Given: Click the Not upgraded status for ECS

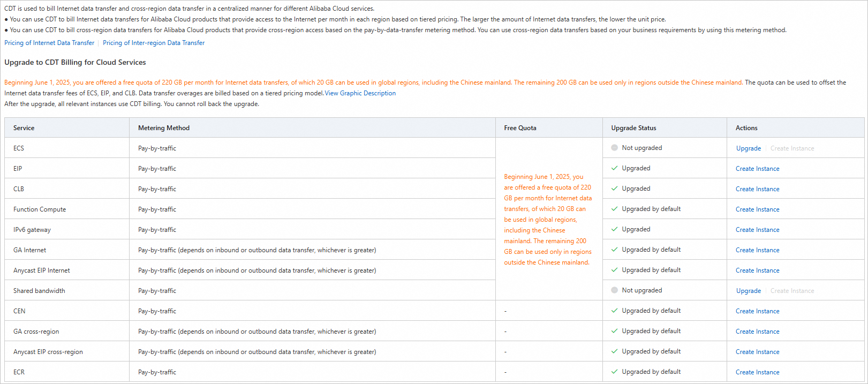Looking at the screenshot, I should pos(641,148).
